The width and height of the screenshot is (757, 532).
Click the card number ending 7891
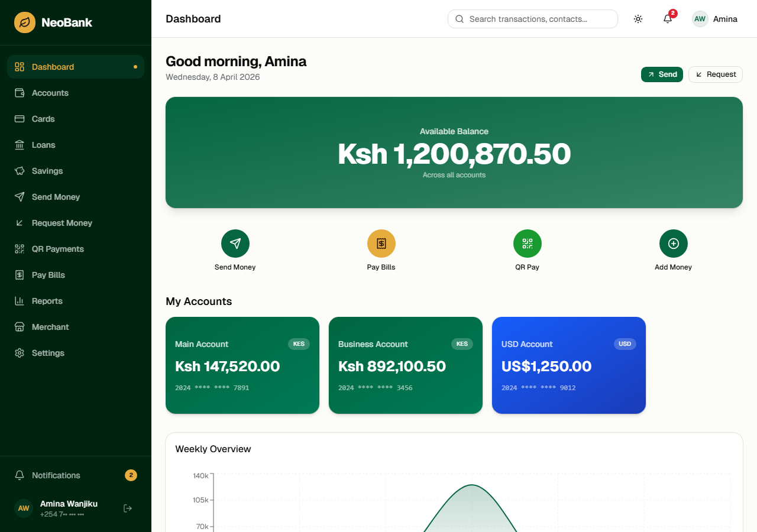pos(212,388)
